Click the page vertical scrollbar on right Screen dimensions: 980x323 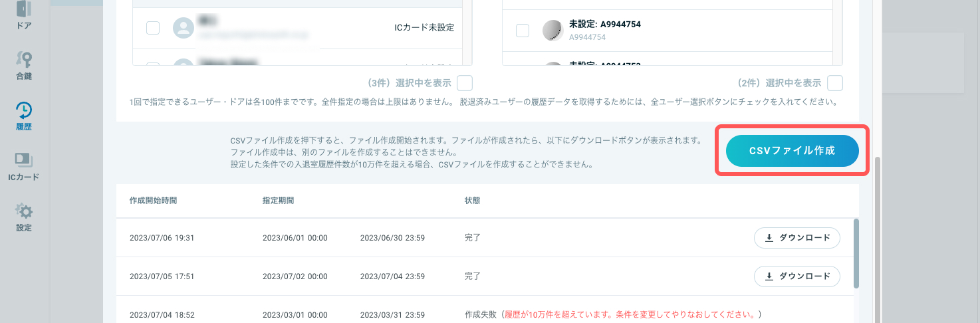[878, 239]
